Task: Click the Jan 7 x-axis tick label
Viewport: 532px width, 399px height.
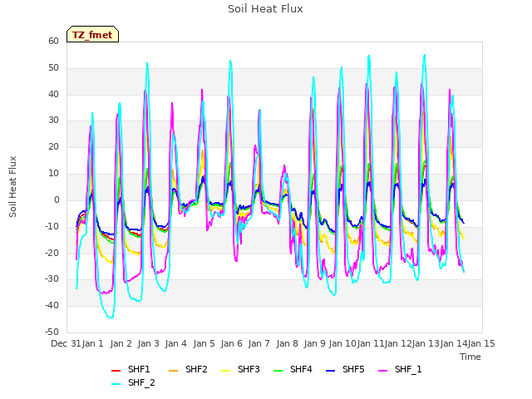Action: point(259,343)
